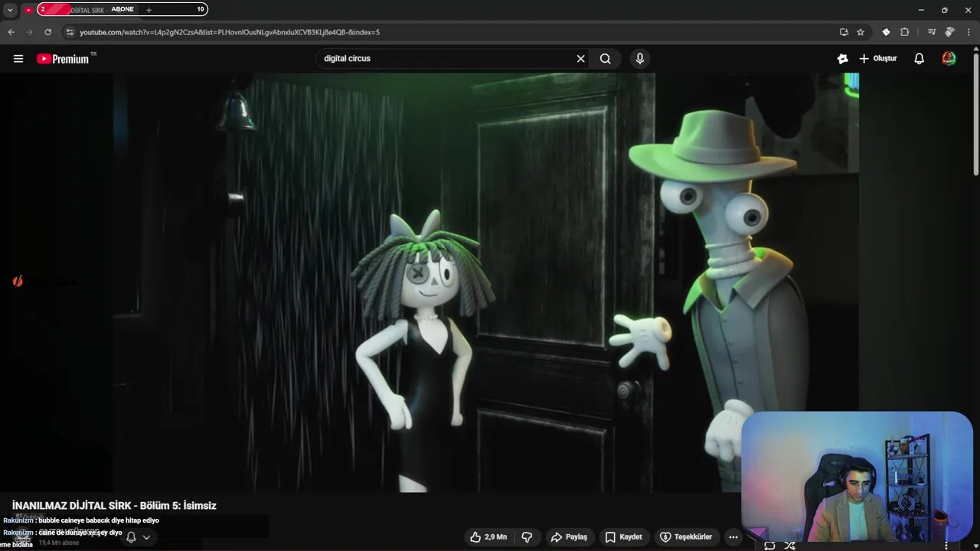Image resolution: width=980 pixels, height=551 pixels.
Task: Dislike the video with thumbs-down
Action: [x=527, y=537]
